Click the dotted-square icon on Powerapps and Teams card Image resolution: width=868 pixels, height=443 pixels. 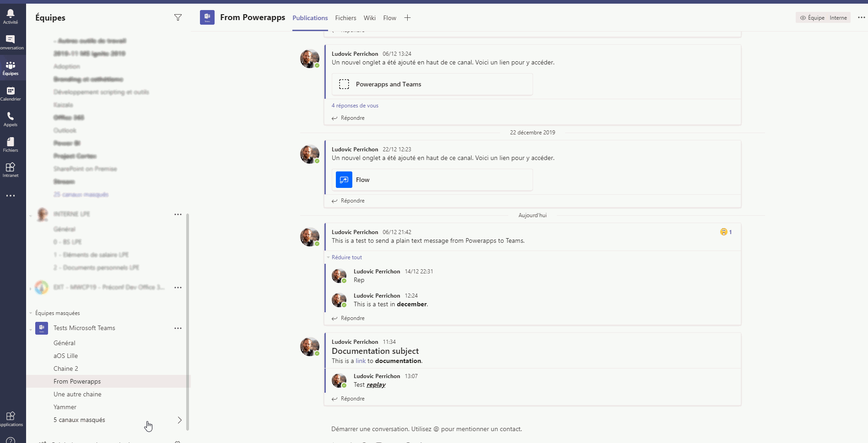(344, 84)
